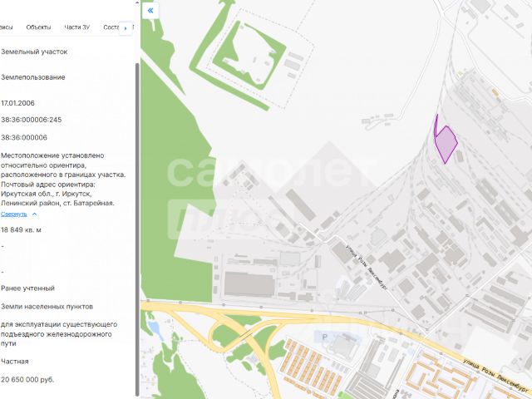Select quarter number 38:36:000006
The image size is (532, 399).
pyautogui.click(x=24, y=137)
